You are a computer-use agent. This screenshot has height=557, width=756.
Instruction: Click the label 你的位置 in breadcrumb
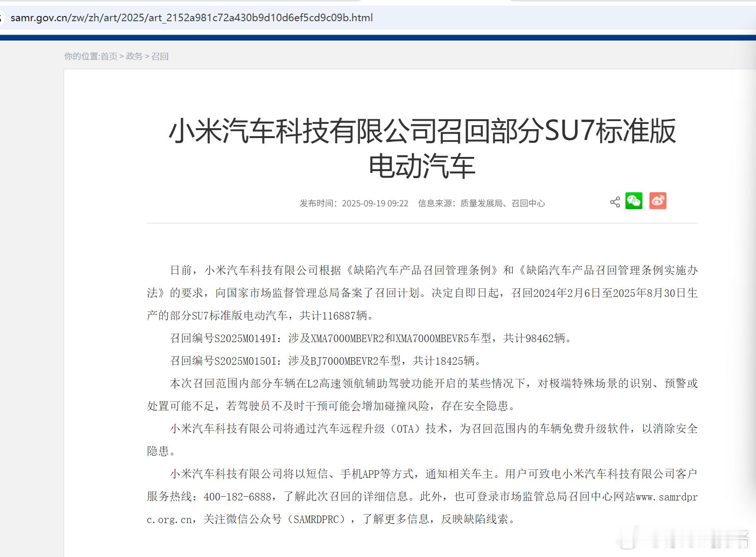[x=81, y=56]
